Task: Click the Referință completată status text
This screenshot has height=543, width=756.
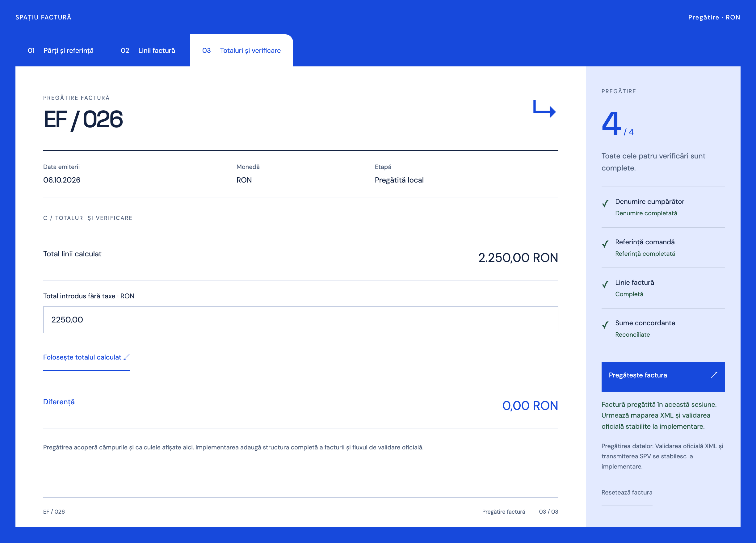Action: pyautogui.click(x=645, y=254)
